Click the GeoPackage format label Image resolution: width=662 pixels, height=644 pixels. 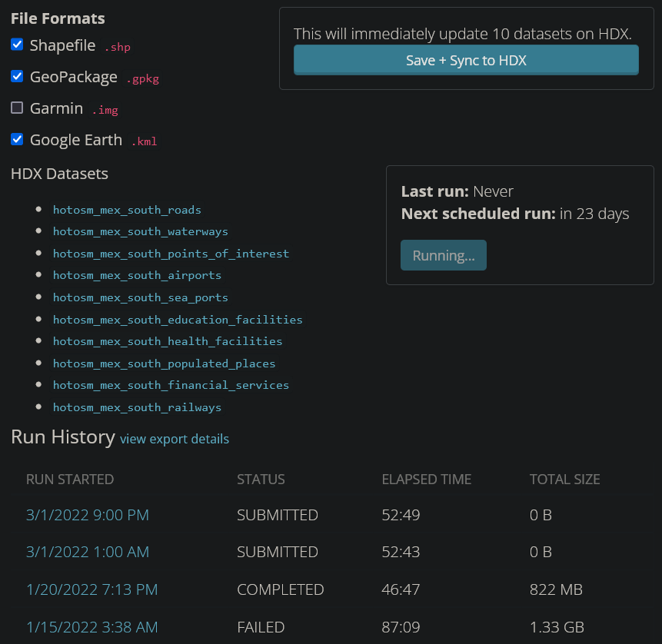pyautogui.click(x=74, y=77)
